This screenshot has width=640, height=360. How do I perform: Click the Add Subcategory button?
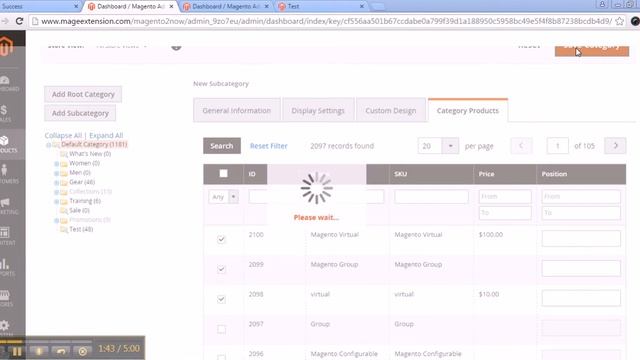(x=80, y=113)
